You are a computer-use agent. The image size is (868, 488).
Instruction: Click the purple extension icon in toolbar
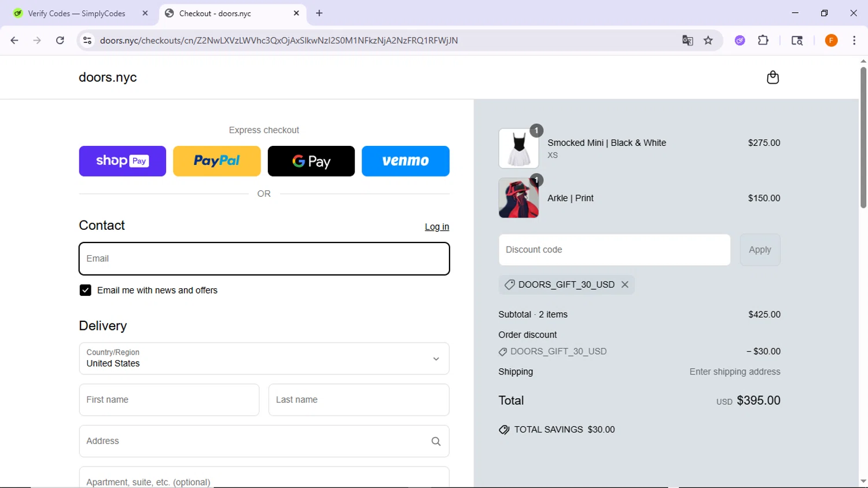(740, 41)
